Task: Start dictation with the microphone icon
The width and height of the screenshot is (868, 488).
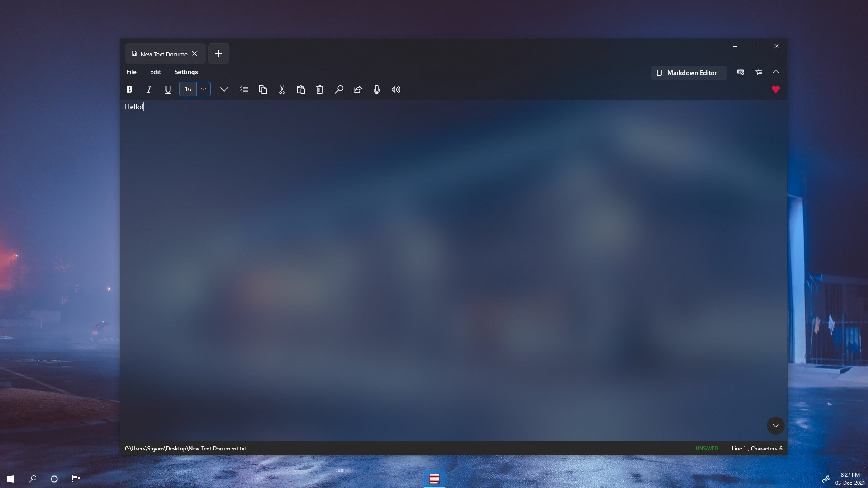Action: pos(377,89)
